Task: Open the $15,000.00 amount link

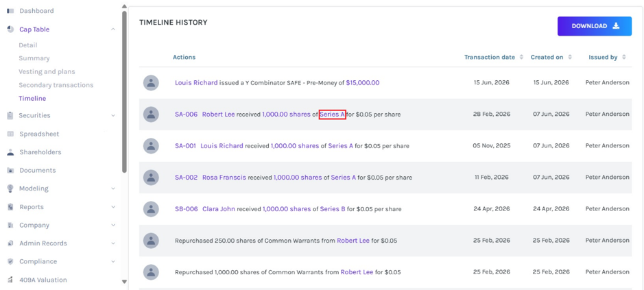Action: [363, 82]
